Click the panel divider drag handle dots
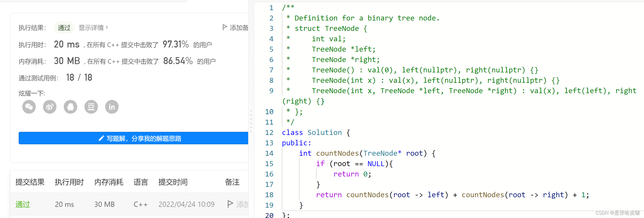644x218 pixels. [x=251, y=121]
